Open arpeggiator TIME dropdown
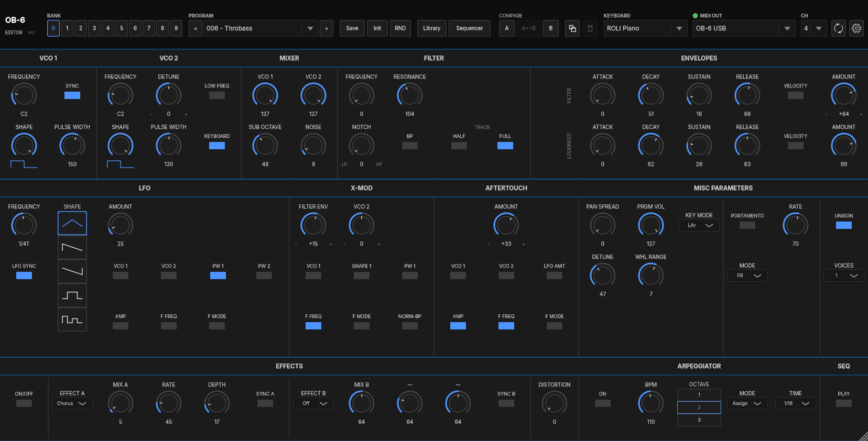This screenshot has height=441, width=868. point(796,403)
